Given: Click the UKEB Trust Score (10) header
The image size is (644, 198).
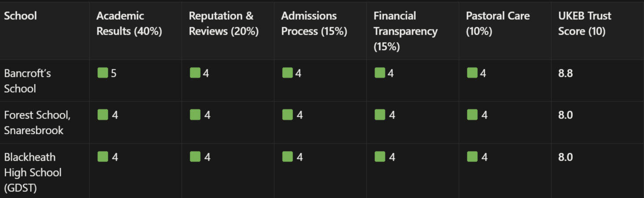Looking at the screenshot, I should point(585,24).
